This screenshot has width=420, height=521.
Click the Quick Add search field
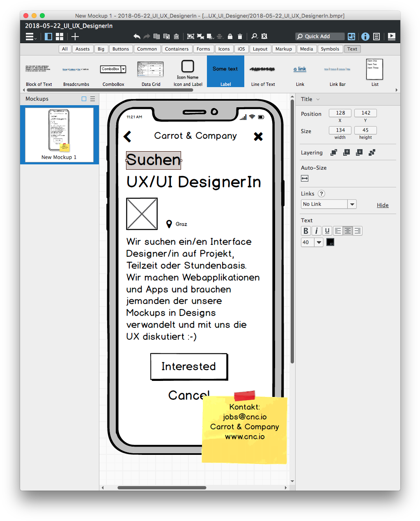click(320, 37)
